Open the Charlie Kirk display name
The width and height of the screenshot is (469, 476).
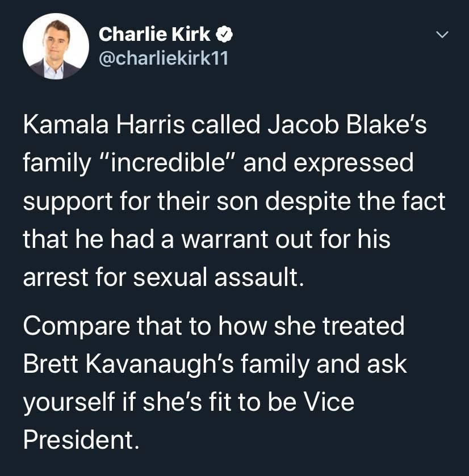point(154,34)
